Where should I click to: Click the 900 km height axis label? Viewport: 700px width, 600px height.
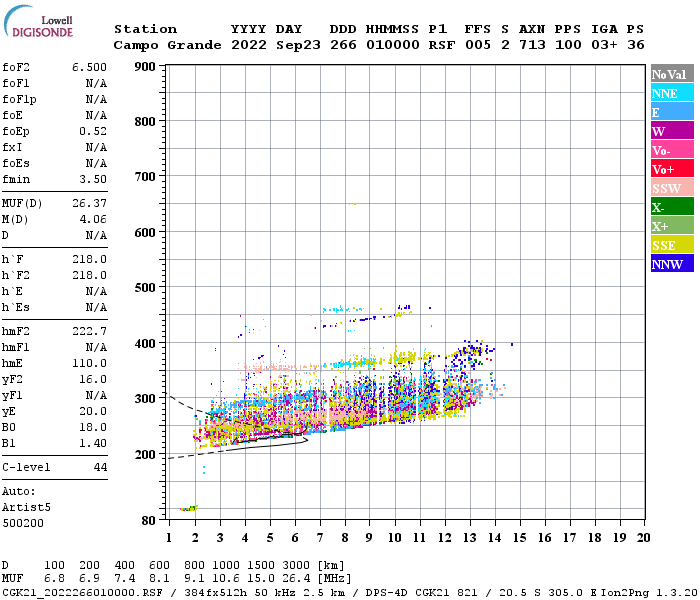[145, 67]
